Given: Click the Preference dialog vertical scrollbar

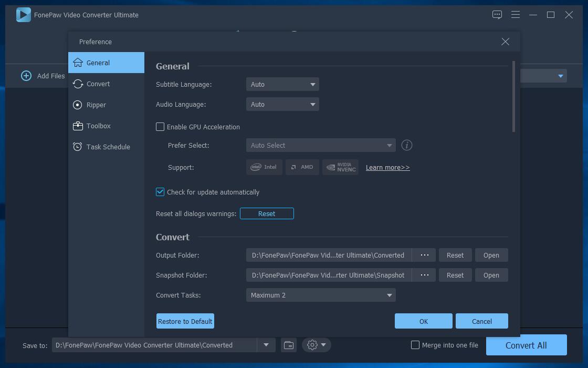Looking at the screenshot, I should pyautogui.click(x=513, y=97).
